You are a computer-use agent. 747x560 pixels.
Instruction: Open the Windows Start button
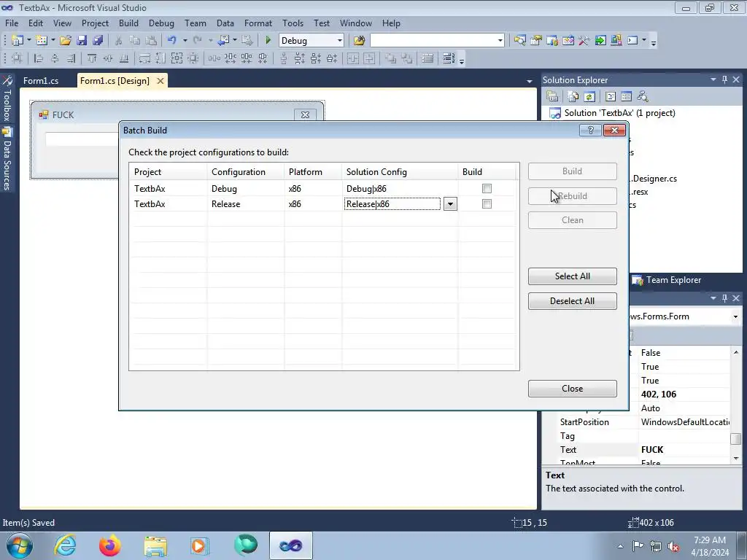click(19, 545)
